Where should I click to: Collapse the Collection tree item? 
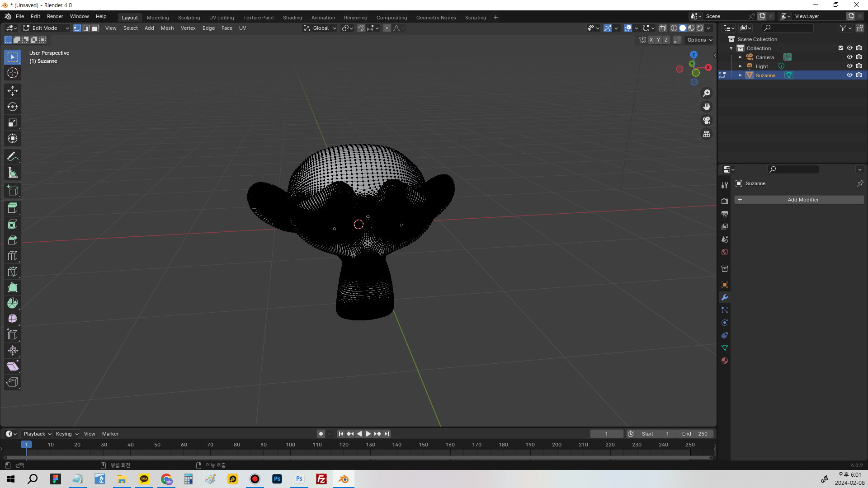[731, 48]
